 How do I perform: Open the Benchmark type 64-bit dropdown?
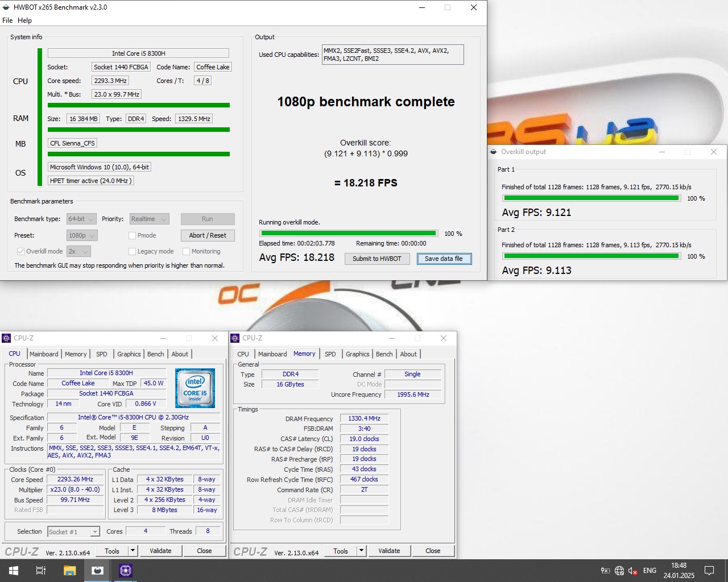(x=81, y=219)
